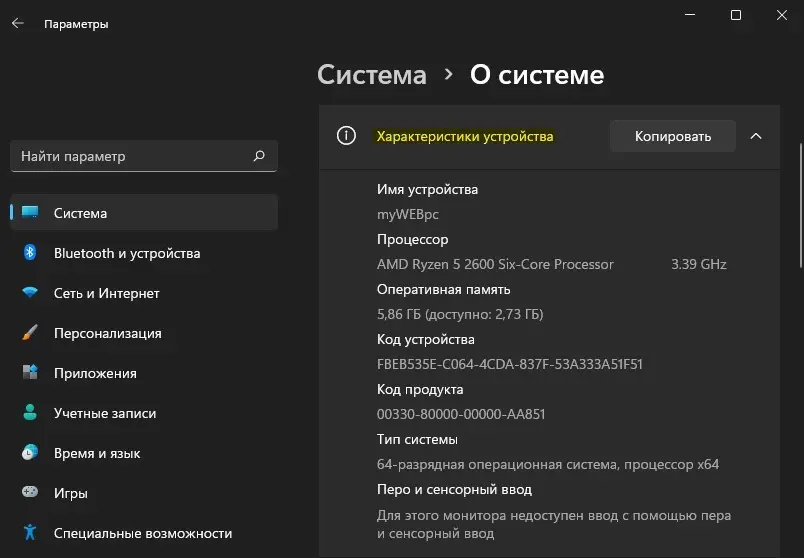Click the Найти параметр search field
This screenshot has width=804, height=558.
(130, 156)
